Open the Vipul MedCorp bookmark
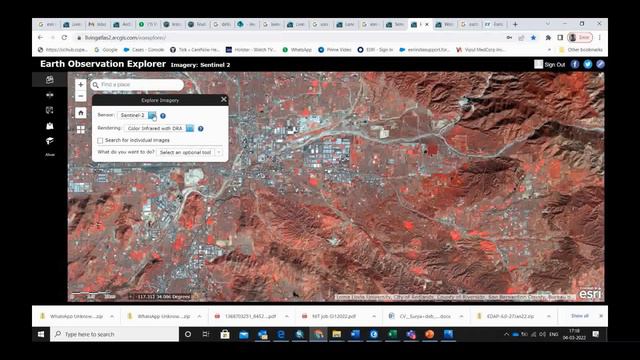The image size is (640, 360). pos(481,50)
